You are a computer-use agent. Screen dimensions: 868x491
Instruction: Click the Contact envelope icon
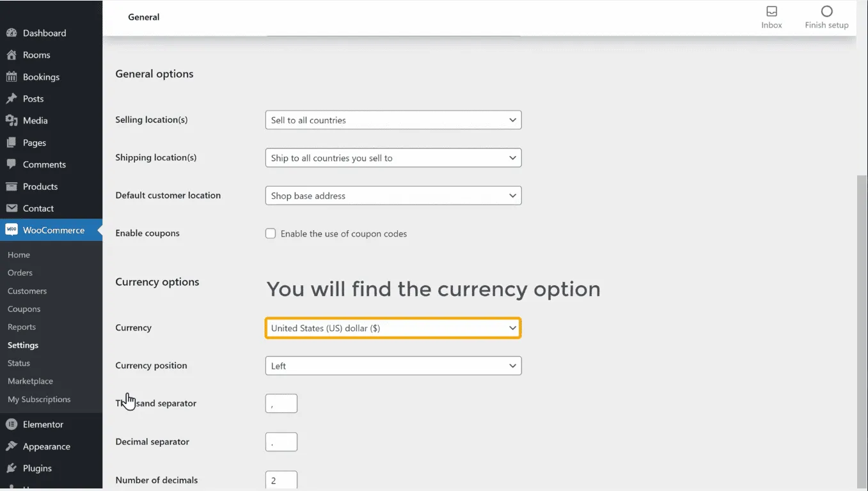[x=12, y=208]
